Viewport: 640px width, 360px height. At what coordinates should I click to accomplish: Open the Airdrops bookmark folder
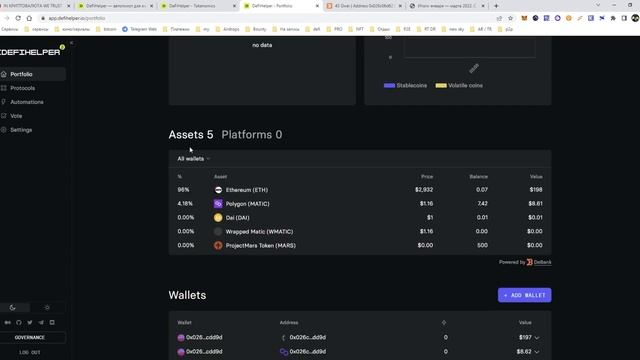[x=227, y=29]
